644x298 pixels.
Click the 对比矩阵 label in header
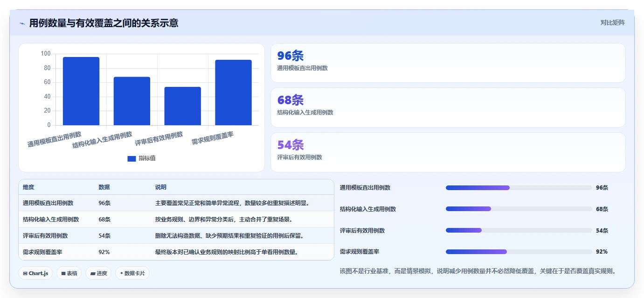point(612,22)
